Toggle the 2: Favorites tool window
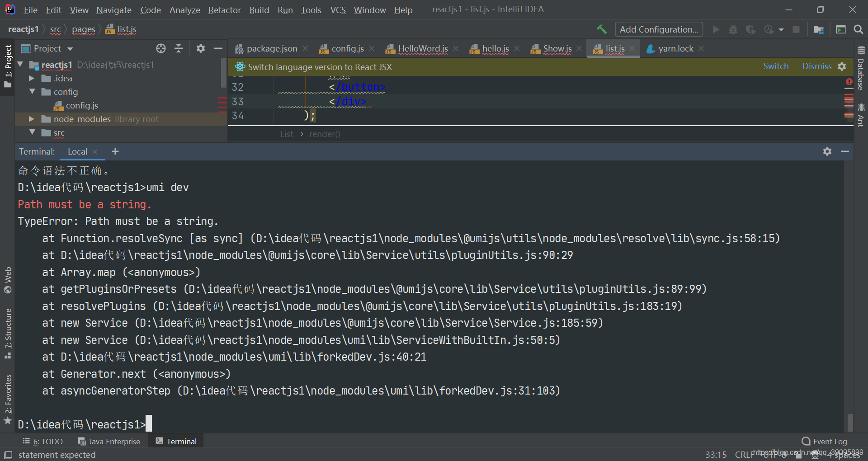 click(8, 400)
